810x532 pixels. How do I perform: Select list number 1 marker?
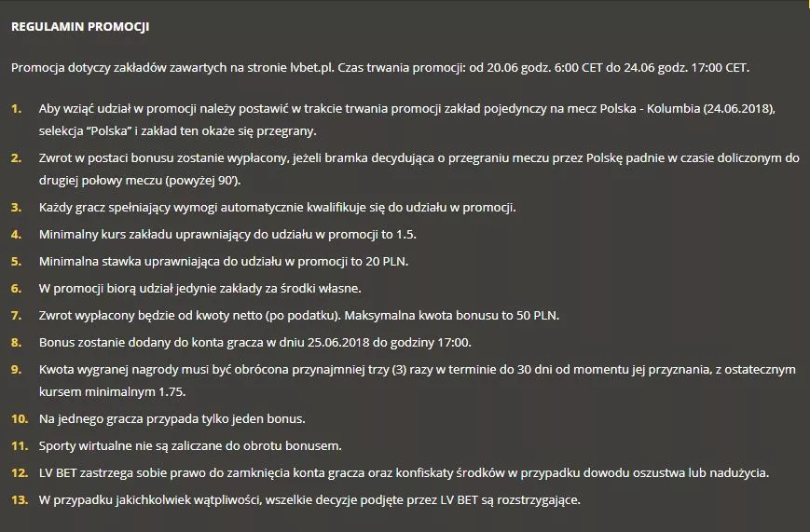pyautogui.click(x=17, y=109)
